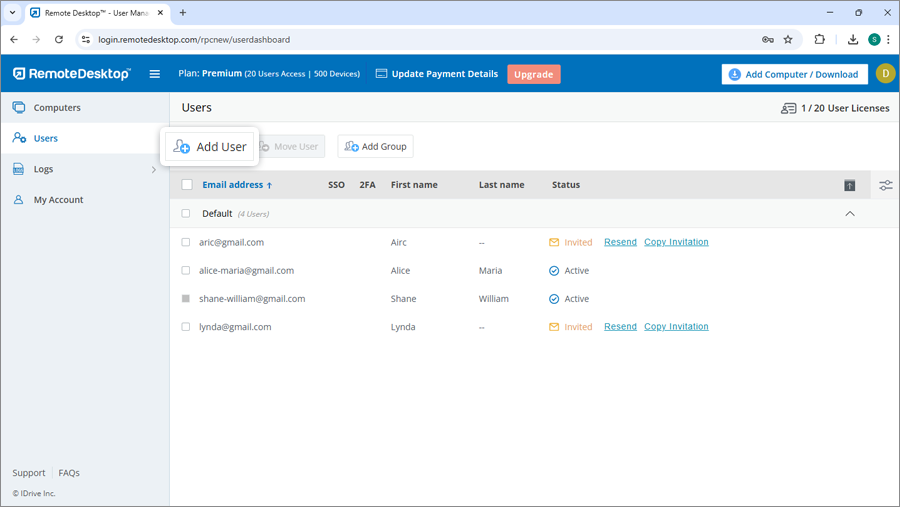Click Active check icon for Alice
Screen dimensions: 900x507
click(x=554, y=270)
